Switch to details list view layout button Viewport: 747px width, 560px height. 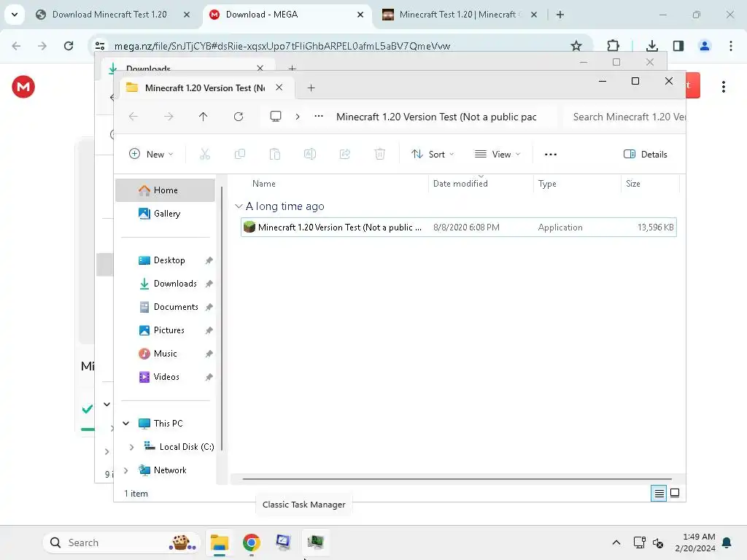[x=659, y=494]
